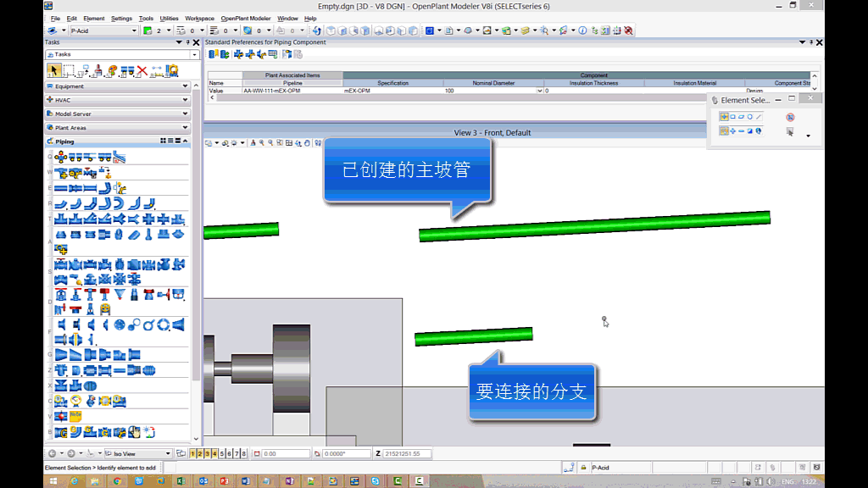Click the Component column group header

pyautogui.click(x=593, y=75)
